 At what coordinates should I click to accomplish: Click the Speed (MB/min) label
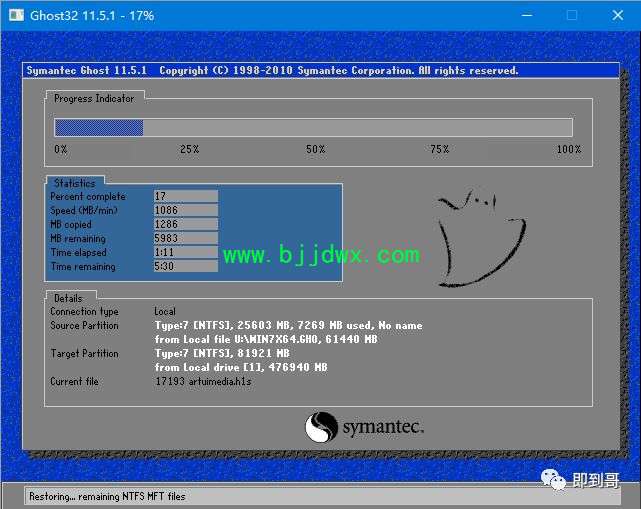(84, 211)
